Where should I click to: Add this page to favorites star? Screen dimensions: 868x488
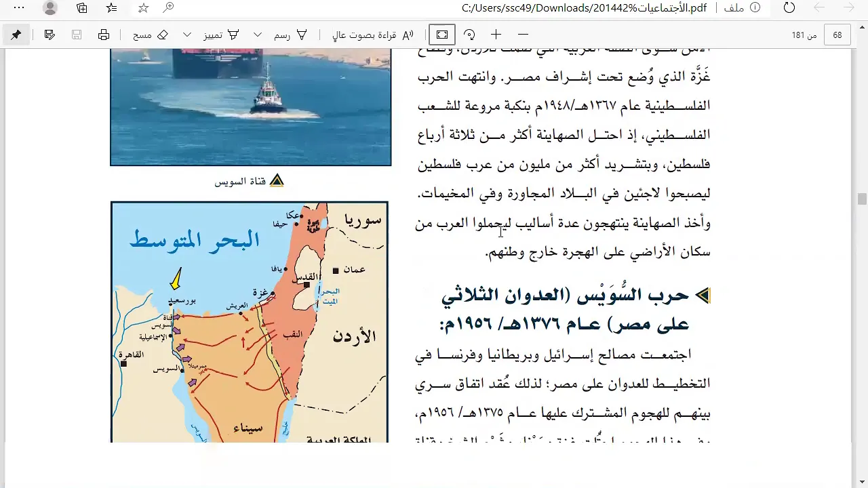[x=143, y=8]
